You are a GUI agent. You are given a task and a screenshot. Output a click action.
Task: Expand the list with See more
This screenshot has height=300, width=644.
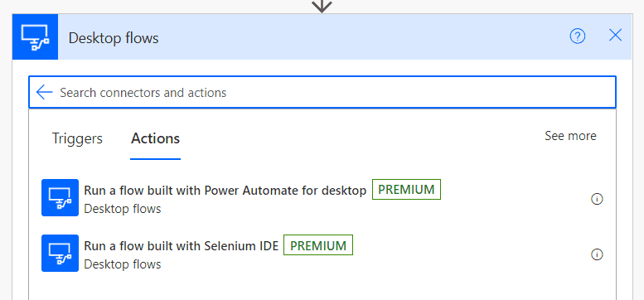click(570, 136)
